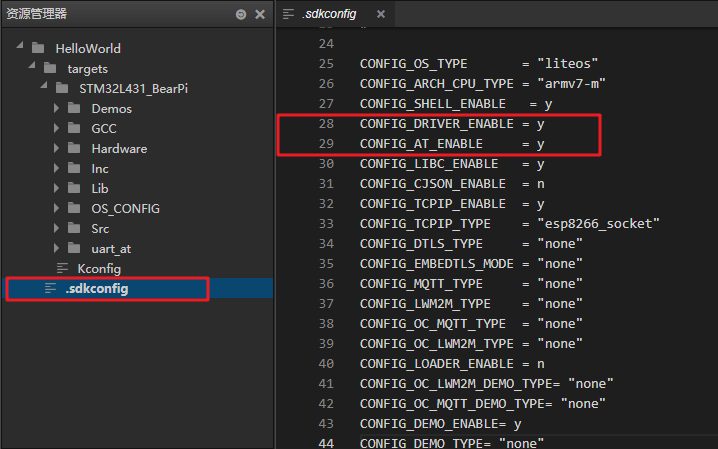Expand the Demos folder
This screenshot has width=718, height=449.
pyautogui.click(x=56, y=108)
